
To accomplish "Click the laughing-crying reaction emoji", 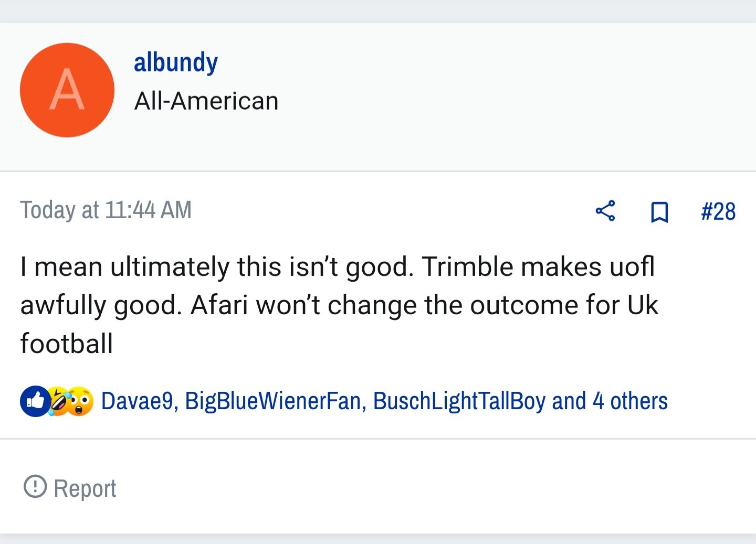I will pos(59,401).
